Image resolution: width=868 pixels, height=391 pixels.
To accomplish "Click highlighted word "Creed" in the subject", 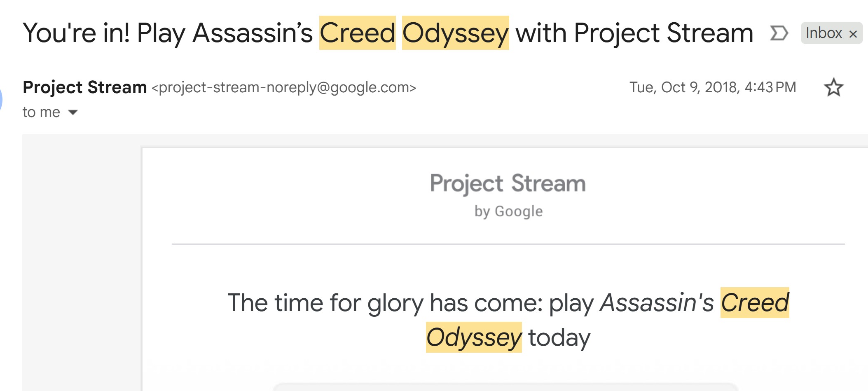I will pos(357,33).
